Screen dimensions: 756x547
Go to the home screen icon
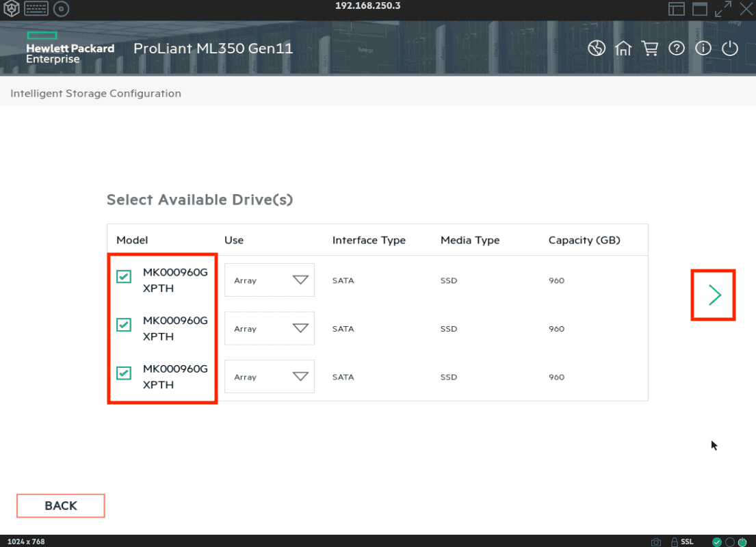point(623,49)
